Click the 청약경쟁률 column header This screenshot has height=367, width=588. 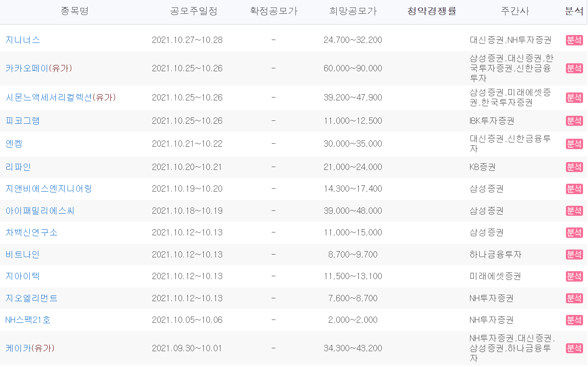[432, 11]
